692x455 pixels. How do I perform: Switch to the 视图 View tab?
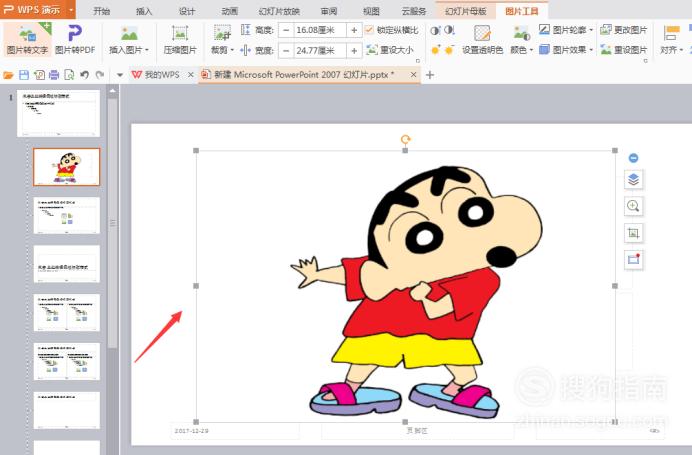371,11
